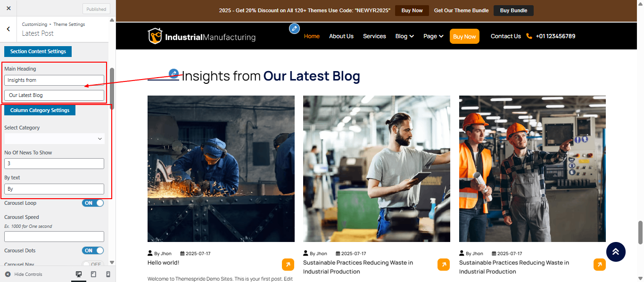
Task: Open the Select Category dropdown
Action: point(54,138)
